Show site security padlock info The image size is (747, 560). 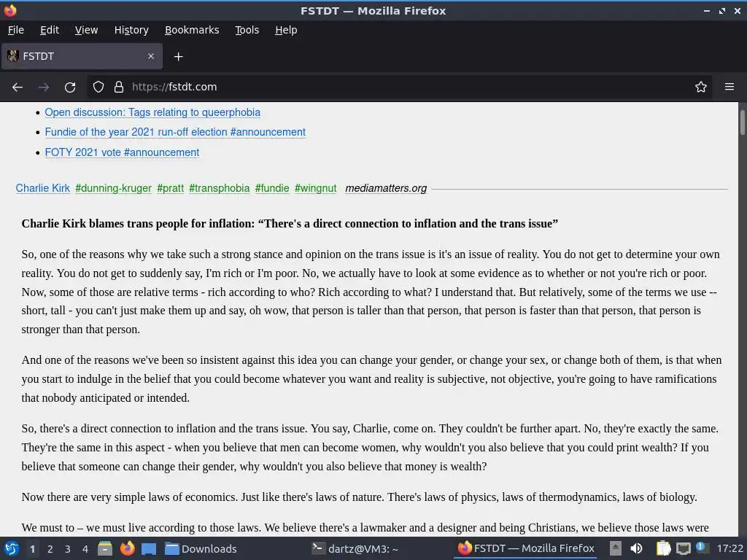(119, 87)
